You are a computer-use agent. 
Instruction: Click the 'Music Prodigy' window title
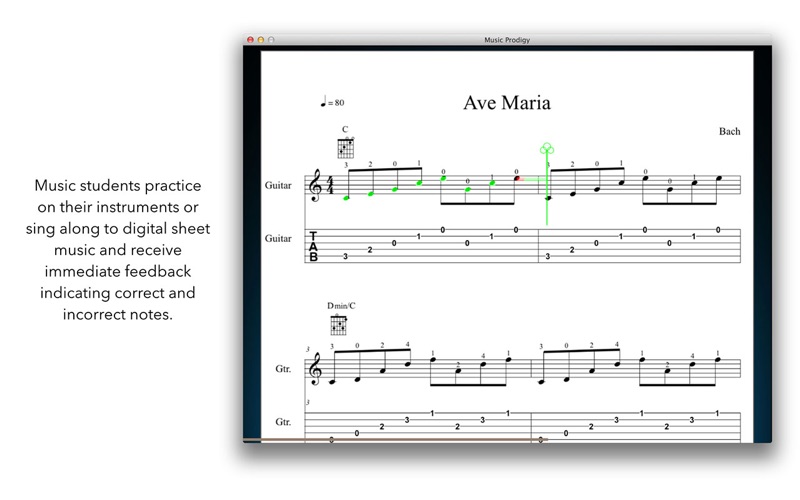tap(507, 40)
